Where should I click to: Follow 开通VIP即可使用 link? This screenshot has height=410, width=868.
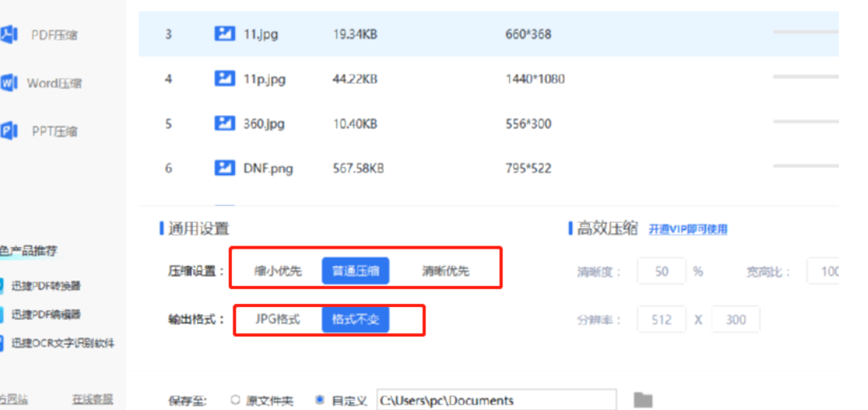(688, 229)
